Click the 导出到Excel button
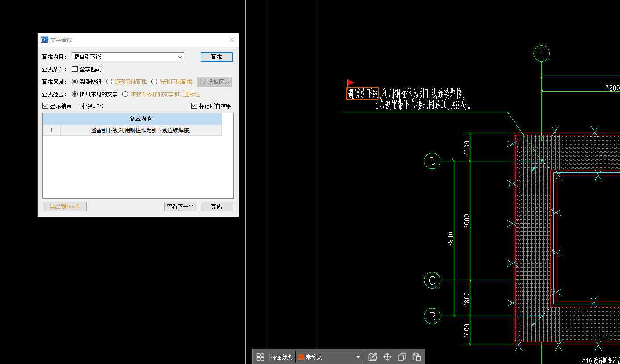Image resolution: width=620 pixels, height=364 pixels. [64, 206]
